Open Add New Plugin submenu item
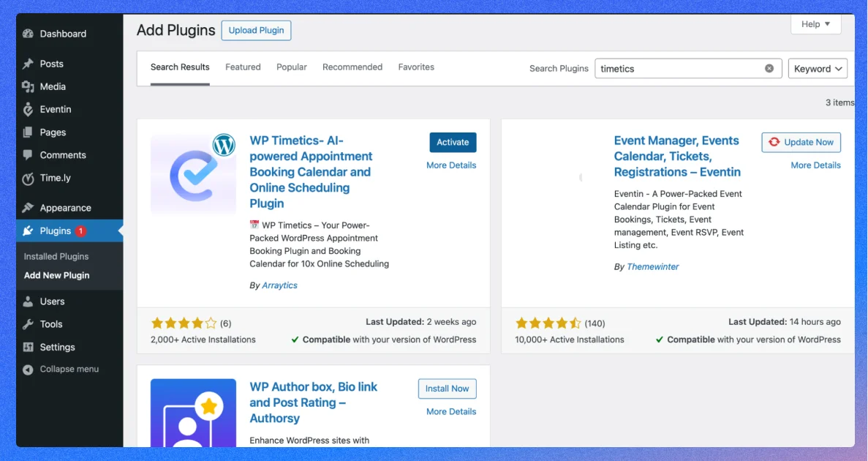 click(56, 275)
